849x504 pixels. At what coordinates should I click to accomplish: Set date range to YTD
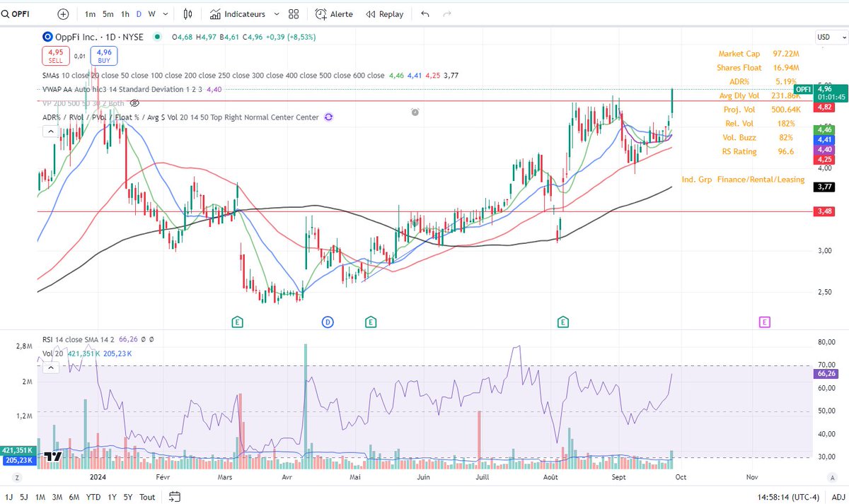(93, 497)
